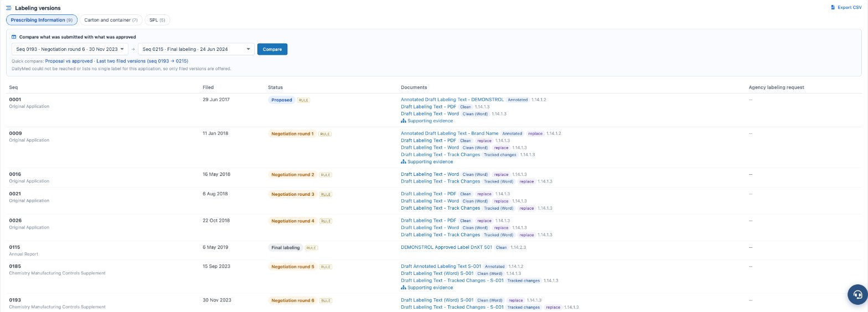
Task: Click the Export CSV file icon
Action: [x=833, y=8]
